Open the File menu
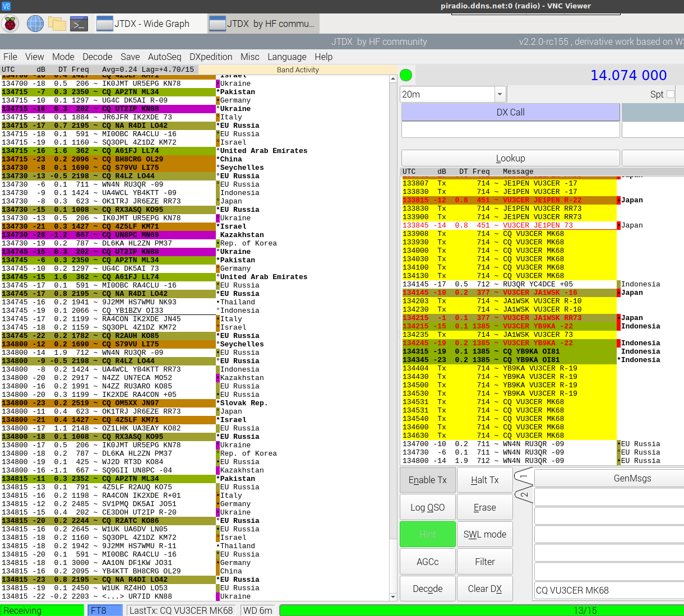 [x=10, y=57]
